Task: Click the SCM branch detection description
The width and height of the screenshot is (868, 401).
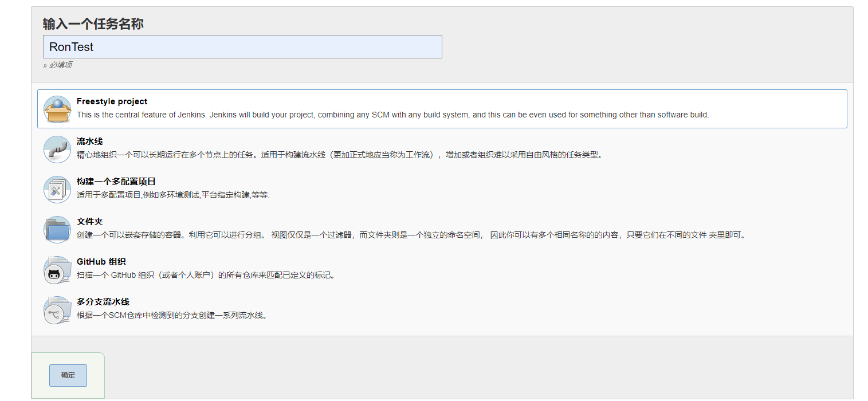Action: point(172,315)
